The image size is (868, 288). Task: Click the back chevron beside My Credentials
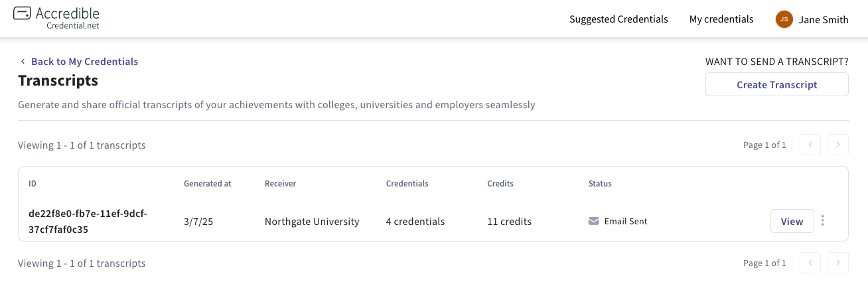click(23, 62)
